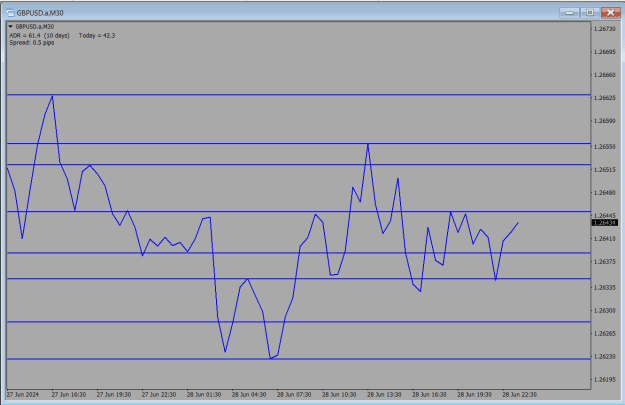Click the 28 Jun 19:30 time label
This screenshot has height=405, width=625.
pyautogui.click(x=474, y=395)
